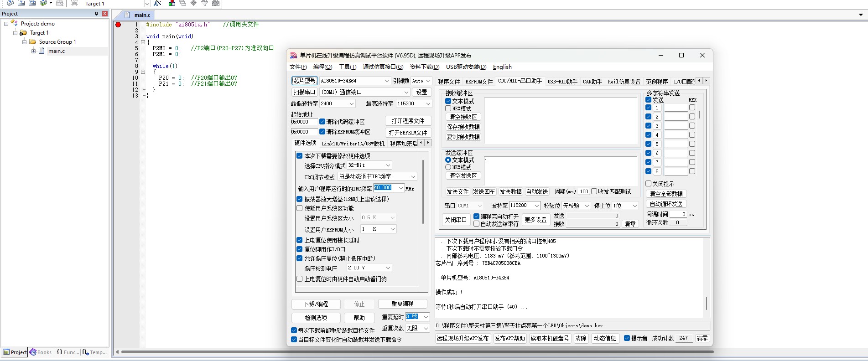Open build options dropdown arrow next to Batch build
Viewport: 868px width, 361px height.
coord(50,3)
